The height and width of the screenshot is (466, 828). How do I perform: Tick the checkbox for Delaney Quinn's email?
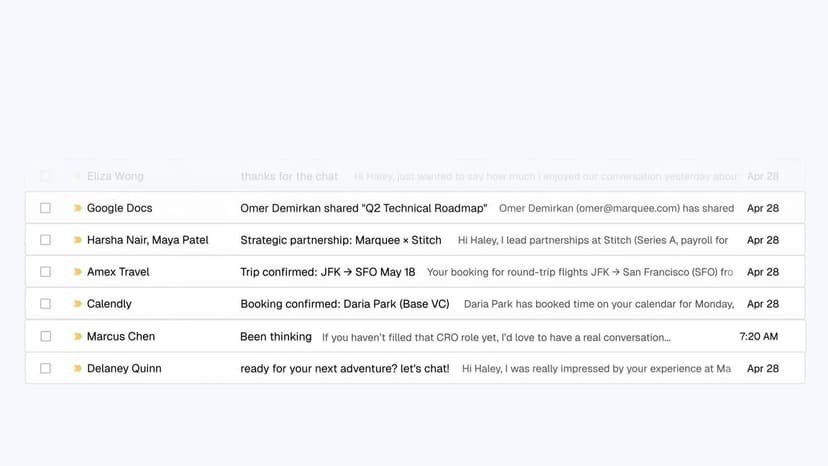(x=45, y=368)
